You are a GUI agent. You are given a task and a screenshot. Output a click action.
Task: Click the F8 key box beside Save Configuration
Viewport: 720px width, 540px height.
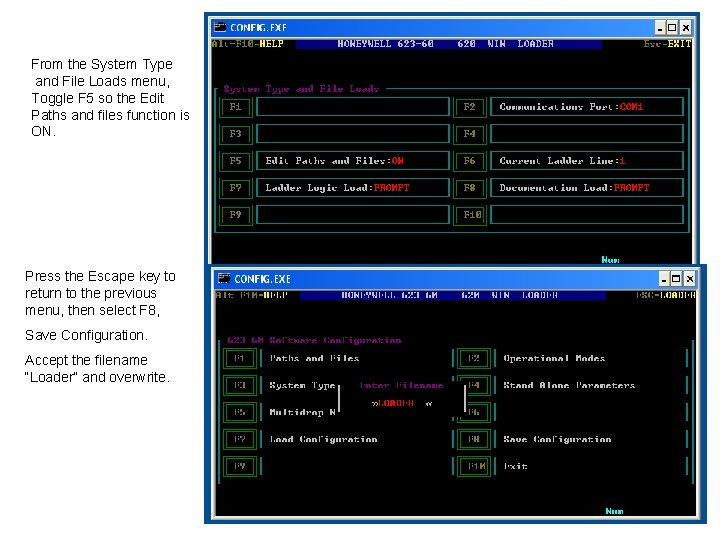[x=473, y=439]
